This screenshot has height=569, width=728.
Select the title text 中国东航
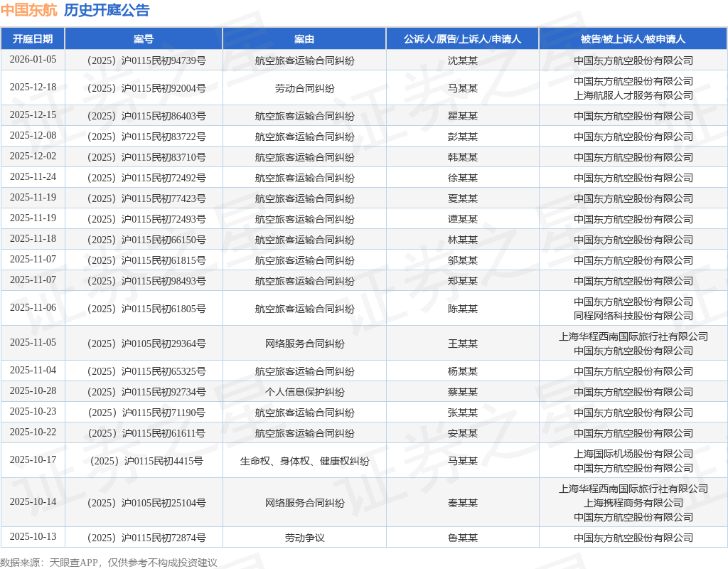28,10
